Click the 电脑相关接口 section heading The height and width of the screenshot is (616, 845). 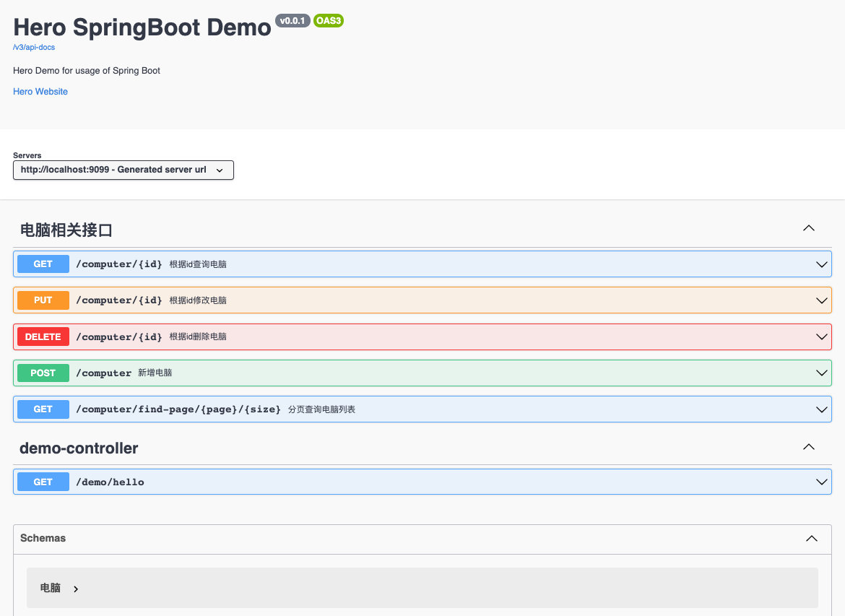pyautogui.click(x=66, y=230)
